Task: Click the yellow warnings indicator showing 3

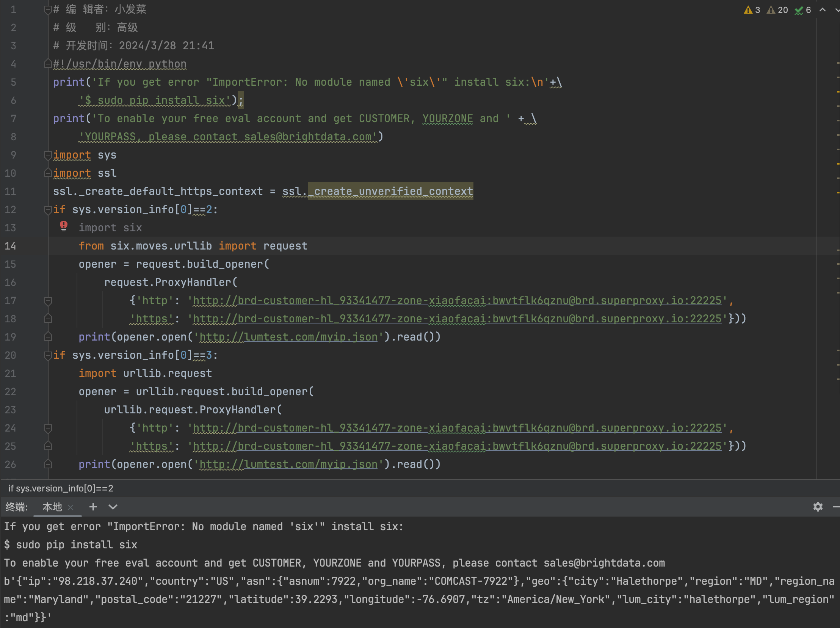Action: pyautogui.click(x=752, y=10)
